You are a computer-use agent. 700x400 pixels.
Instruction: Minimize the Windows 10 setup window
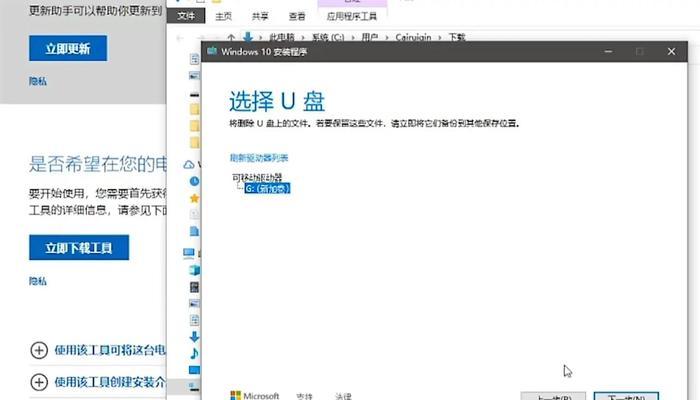tap(608, 51)
